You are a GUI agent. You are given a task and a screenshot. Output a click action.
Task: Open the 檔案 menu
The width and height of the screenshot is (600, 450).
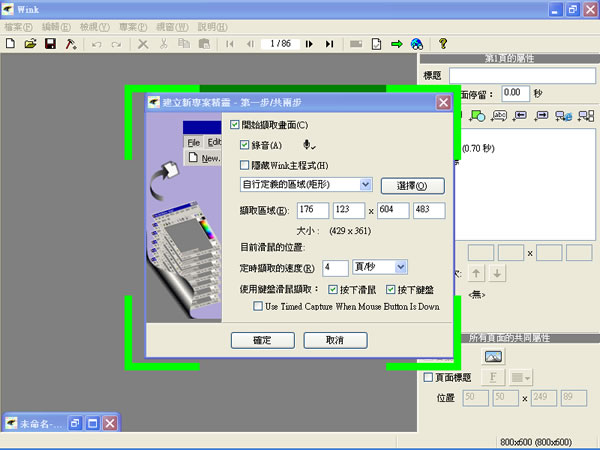[x=19, y=25]
